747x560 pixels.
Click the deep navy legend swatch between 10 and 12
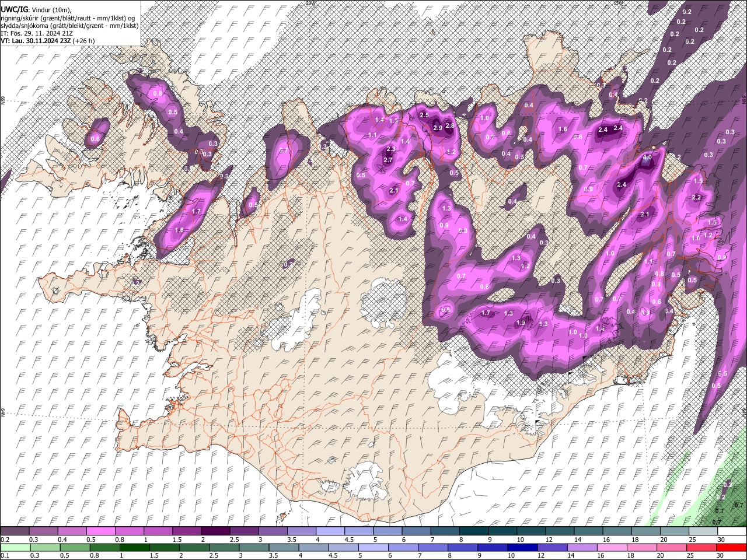pyautogui.click(x=521, y=548)
